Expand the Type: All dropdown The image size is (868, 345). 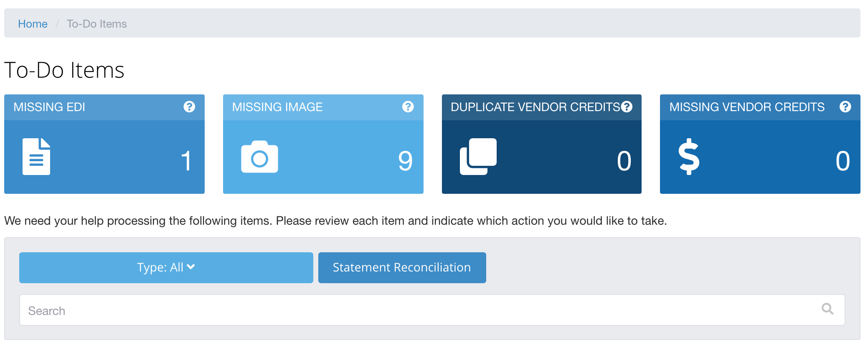pos(166,268)
